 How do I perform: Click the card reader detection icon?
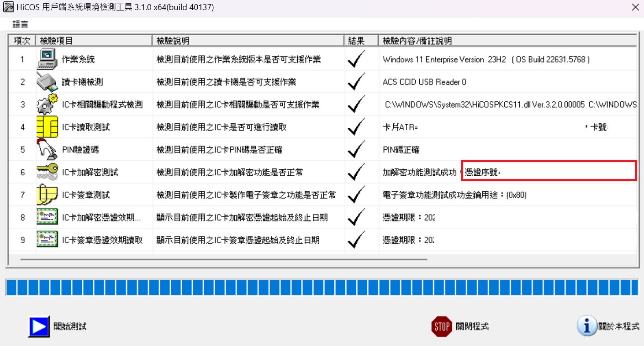point(47,82)
